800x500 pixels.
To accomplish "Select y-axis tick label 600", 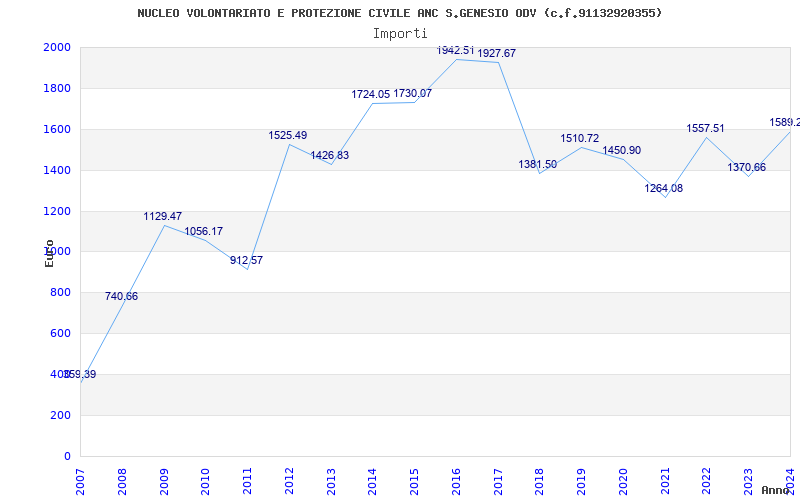I will click(x=60, y=333).
